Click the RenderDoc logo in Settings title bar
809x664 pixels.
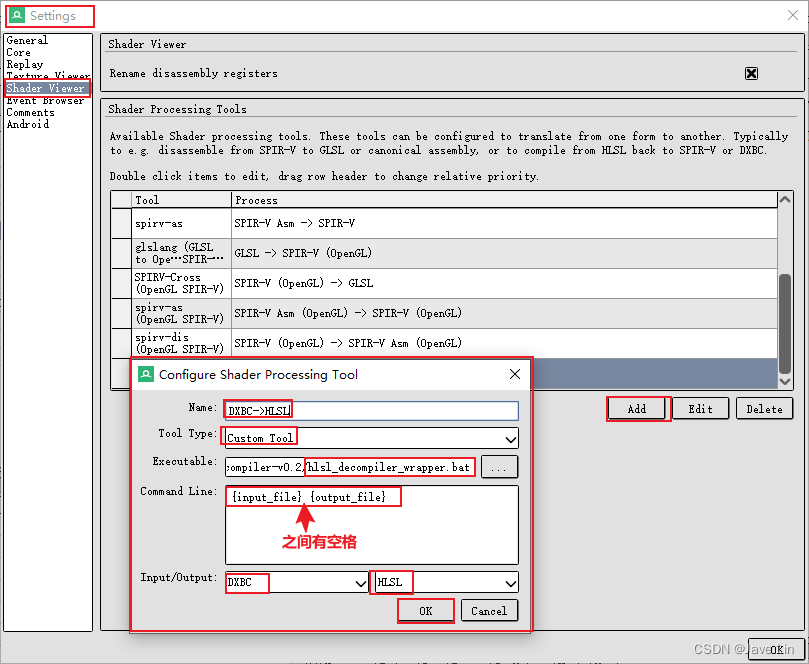coord(16,16)
